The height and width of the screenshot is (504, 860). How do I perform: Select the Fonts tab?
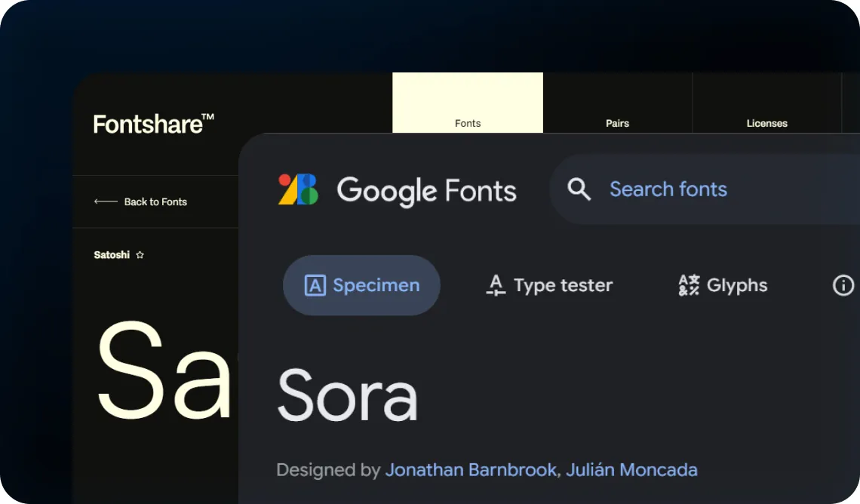(x=467, y=123)
